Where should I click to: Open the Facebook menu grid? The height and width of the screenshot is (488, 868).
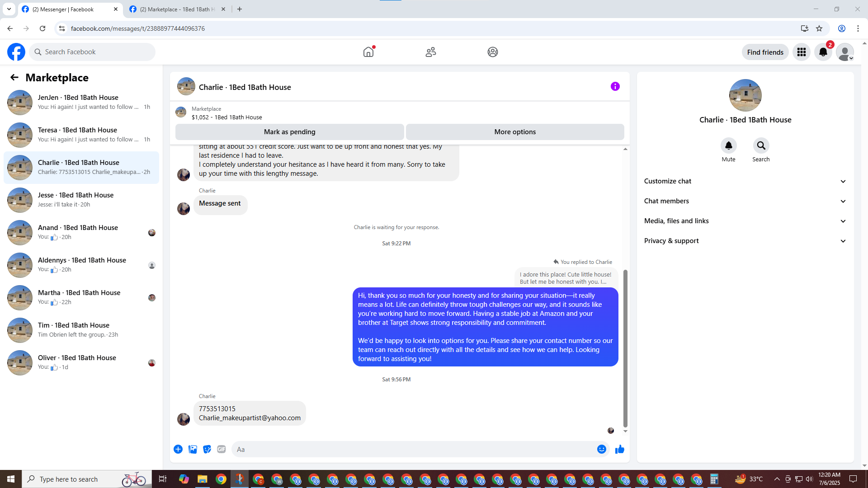(802, 52)
